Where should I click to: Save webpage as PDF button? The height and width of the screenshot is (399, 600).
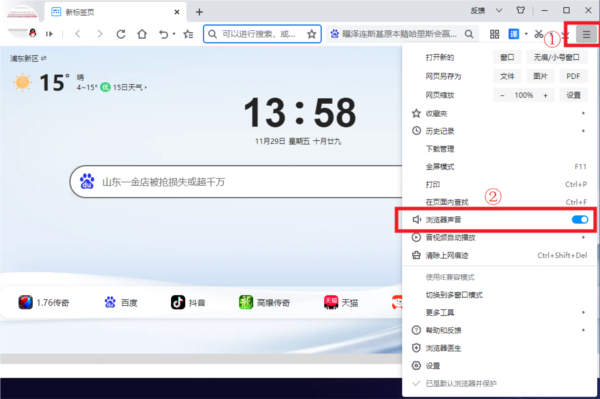pyautogui.click(x=573, y=76)
